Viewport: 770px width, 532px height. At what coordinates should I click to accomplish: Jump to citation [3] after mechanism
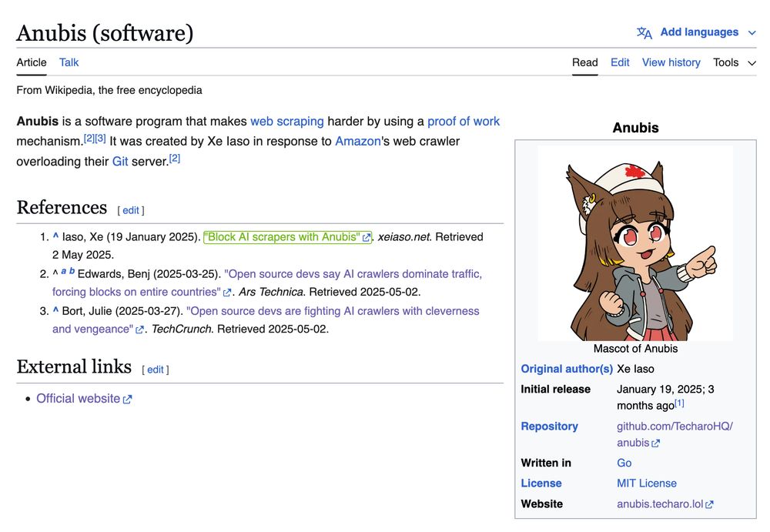click(x=100, y=138)
